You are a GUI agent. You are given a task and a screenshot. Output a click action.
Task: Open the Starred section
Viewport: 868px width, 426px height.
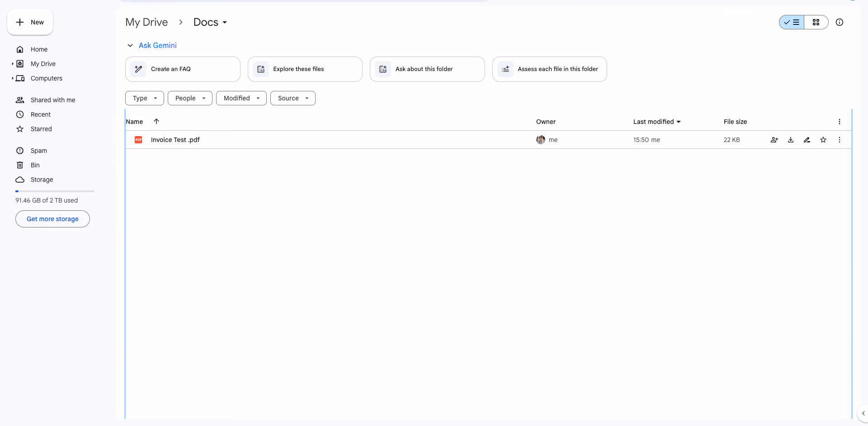(x=41, y=129)
